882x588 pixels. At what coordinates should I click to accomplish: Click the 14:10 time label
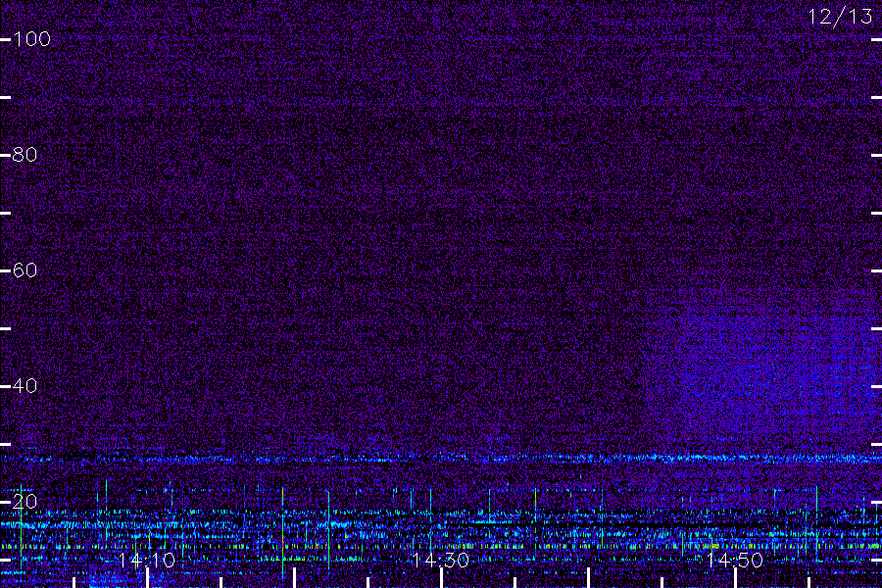click(147, 561)
